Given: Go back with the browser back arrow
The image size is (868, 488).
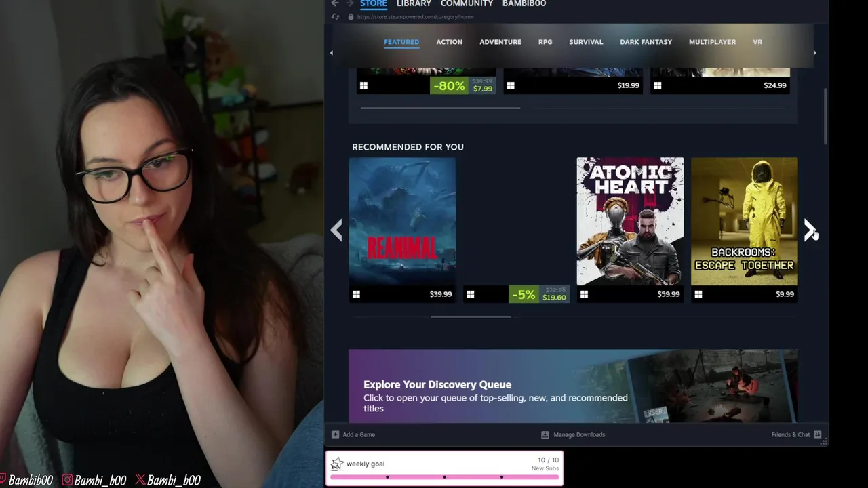Looking at the screenshot, I should point(334,3).
